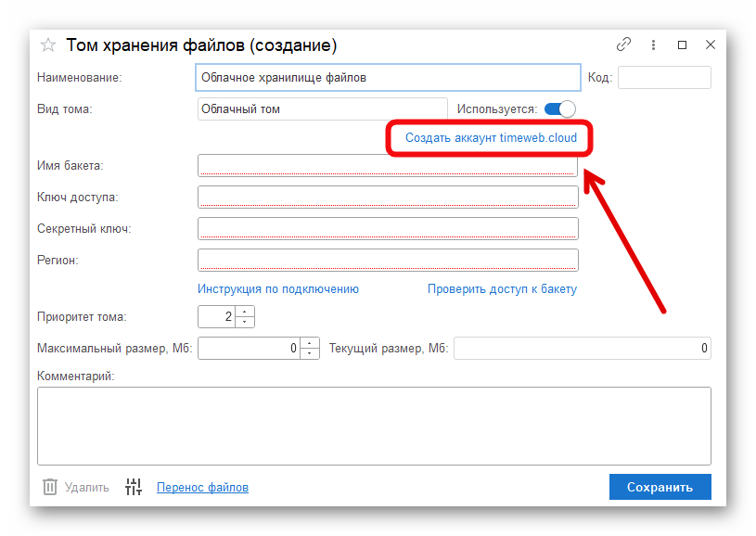
Task: Open Создать аккаунт timeweb.cloud link
Action: click(x=491, y=138)
